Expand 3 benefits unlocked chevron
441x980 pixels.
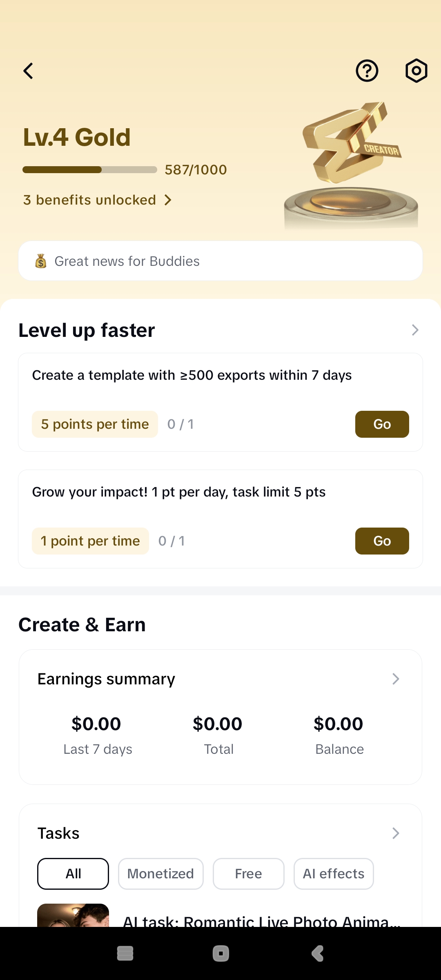[168, 200]
